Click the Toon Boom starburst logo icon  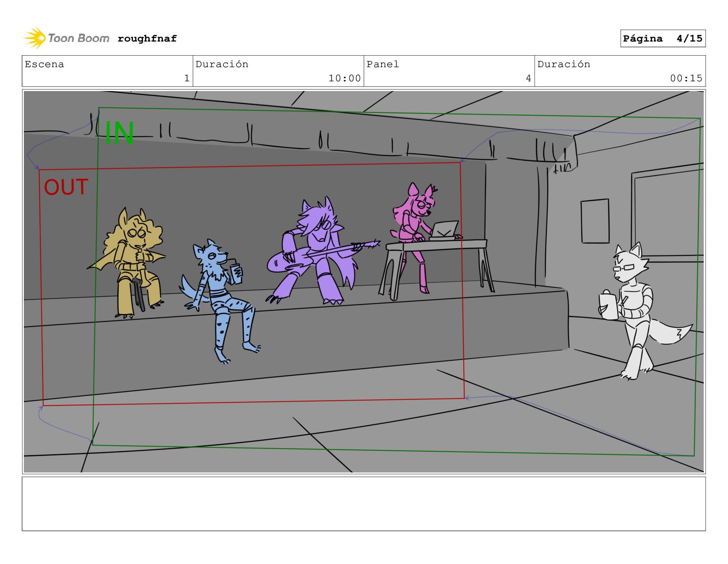35,38
